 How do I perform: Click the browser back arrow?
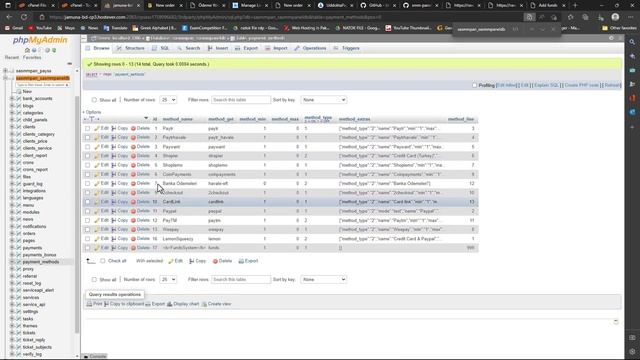[x=9, y=17]
